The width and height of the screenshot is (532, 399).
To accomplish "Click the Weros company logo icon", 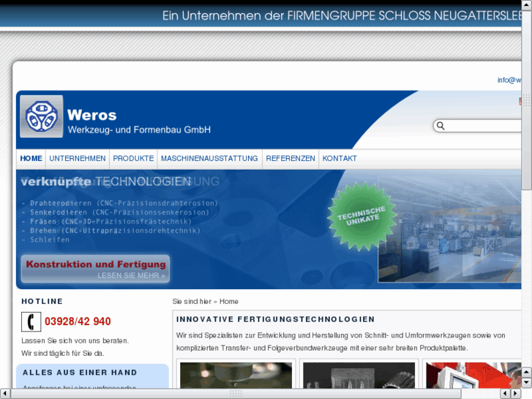I will [42, 116].
